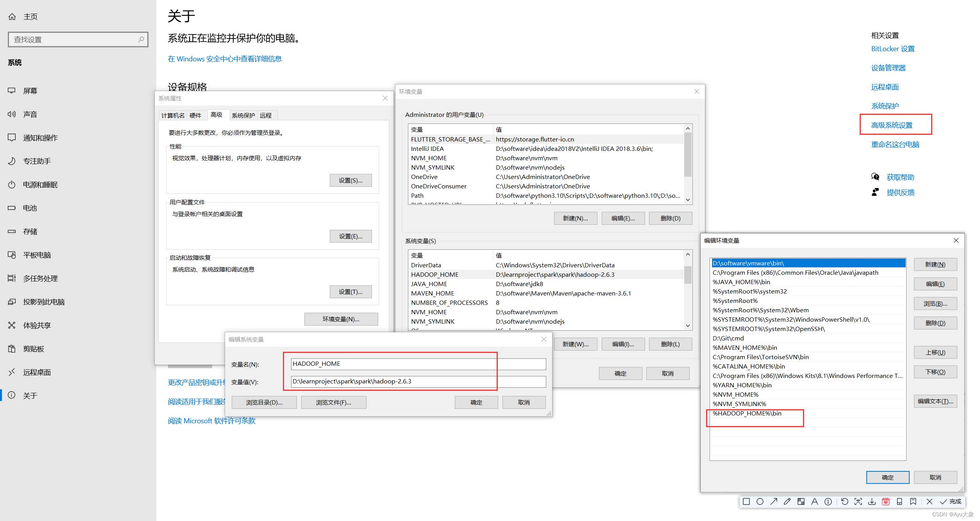Select the ellipse annotation tool
Image resolution: width=980 pixels, height=521 pixels.
click(760, 501)
